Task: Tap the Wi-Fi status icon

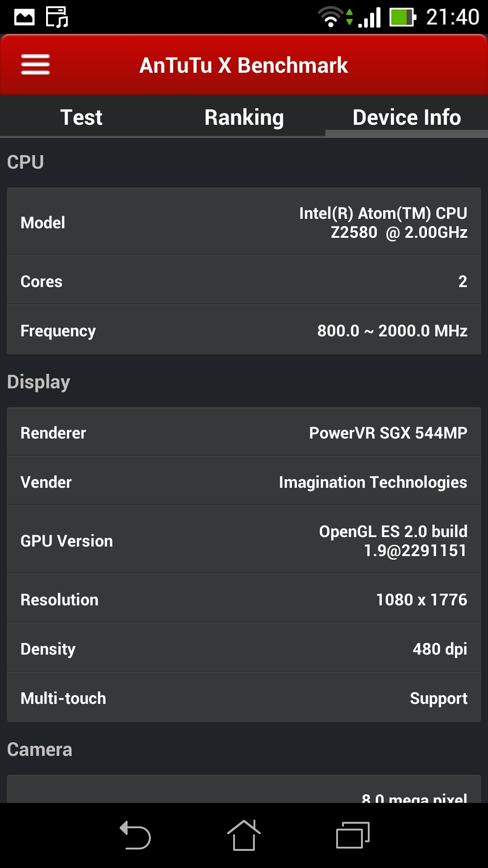Action: point(331,17)
